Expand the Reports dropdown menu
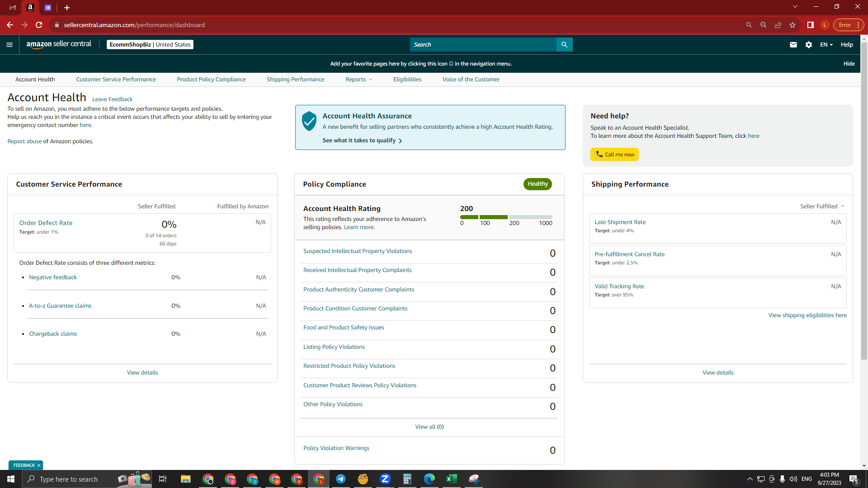The image size is (868, 488). coord(359,80)
